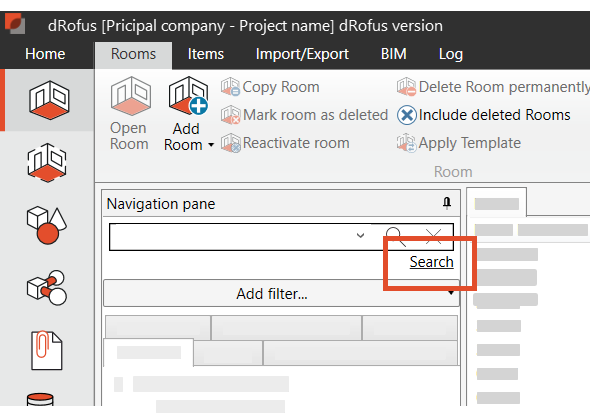The width and height of the screenshot is (590, 413).
Task: Click the Add Room icon
Action: (x=189, y=96)
